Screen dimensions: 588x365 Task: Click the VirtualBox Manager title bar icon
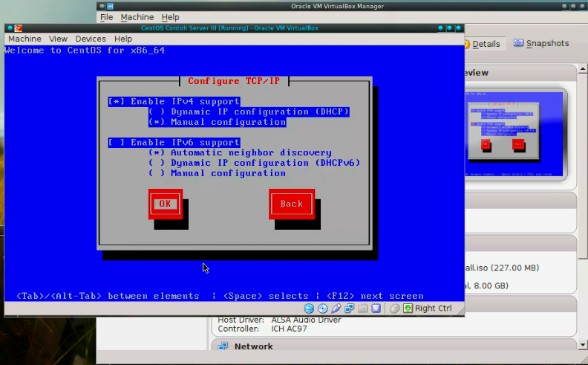pyautogui.click(x=110, y=7)
